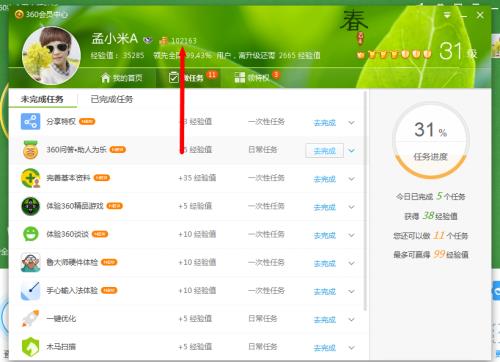Click 去完成 for 鲁大师硬件体验
The height and width of the screenshot is (362, 500).
[324, 263]
